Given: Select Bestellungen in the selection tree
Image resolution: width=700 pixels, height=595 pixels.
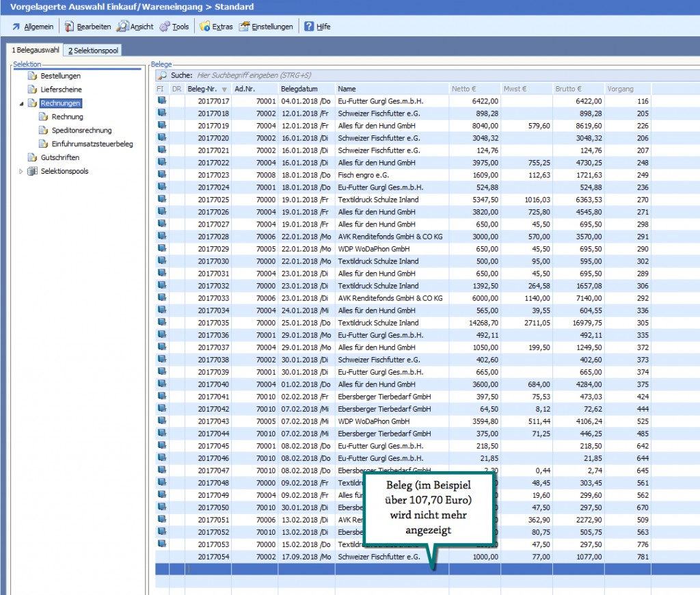Looking at the screenshot, I should pos(60,76).
